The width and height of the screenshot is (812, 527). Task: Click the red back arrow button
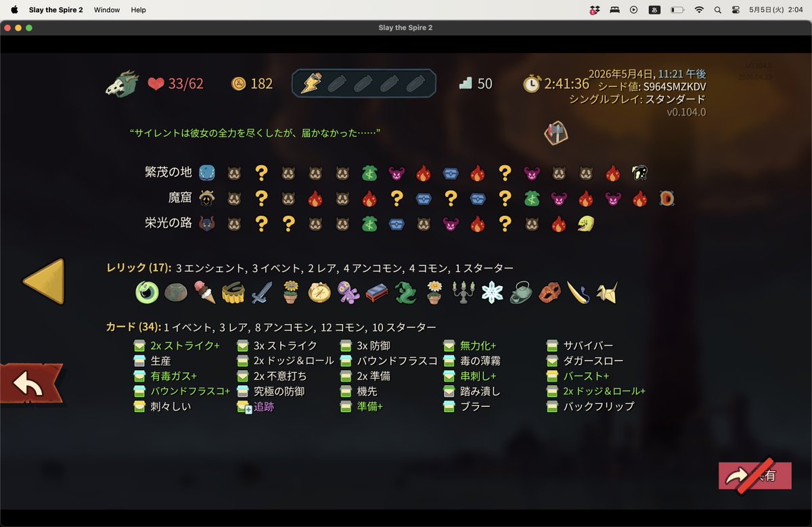point(30,384)
